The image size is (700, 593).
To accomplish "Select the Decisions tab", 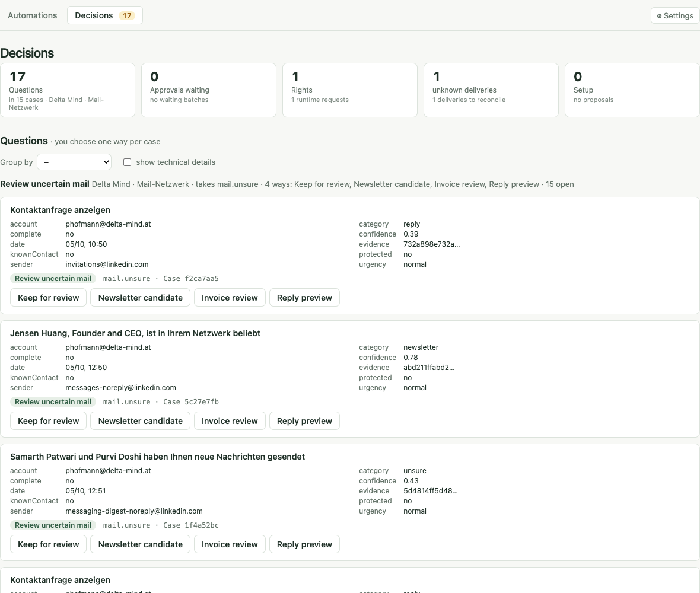I will (105, 15).
